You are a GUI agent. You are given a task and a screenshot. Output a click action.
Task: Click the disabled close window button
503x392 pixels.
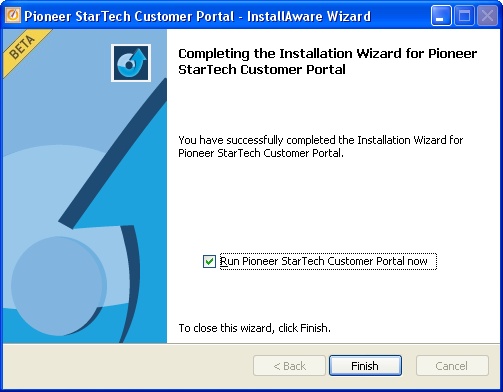pos(487,16)
